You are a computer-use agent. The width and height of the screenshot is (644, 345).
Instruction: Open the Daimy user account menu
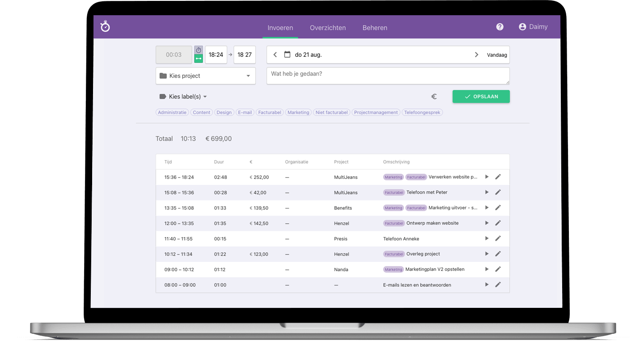(533, 27)
